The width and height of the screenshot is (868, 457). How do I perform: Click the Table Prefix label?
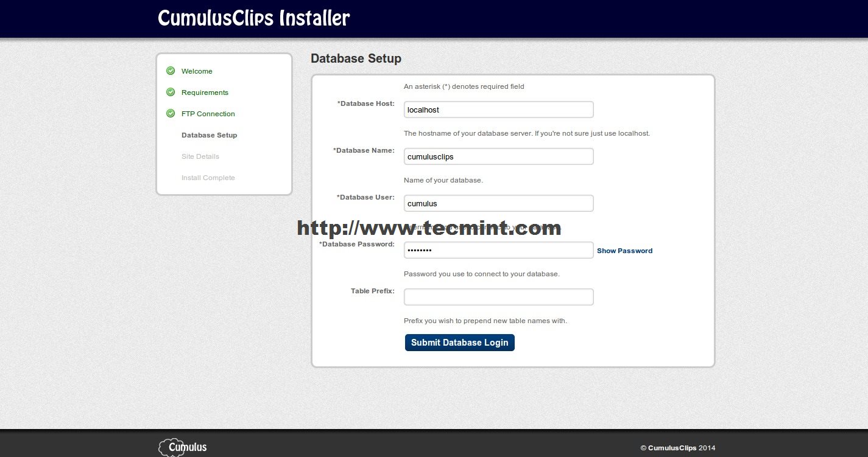click(x=373, y=291)
